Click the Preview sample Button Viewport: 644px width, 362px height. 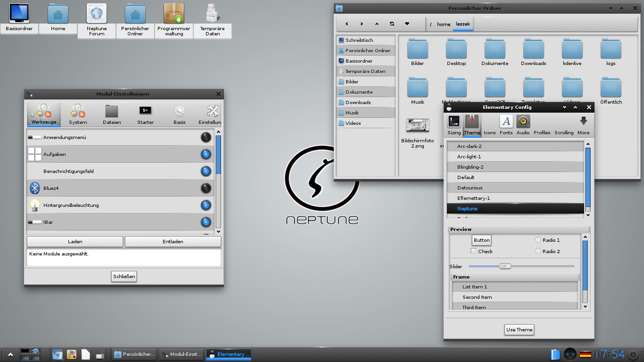pos(481,240)
